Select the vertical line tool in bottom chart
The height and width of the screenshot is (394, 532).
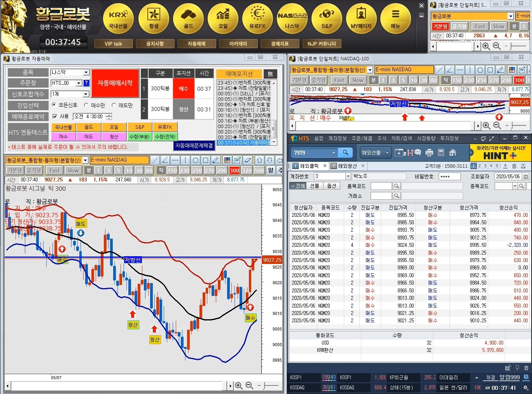185,160
